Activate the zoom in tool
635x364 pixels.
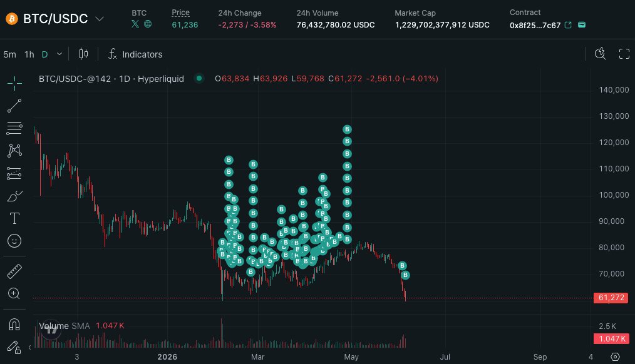coord(14,293)
